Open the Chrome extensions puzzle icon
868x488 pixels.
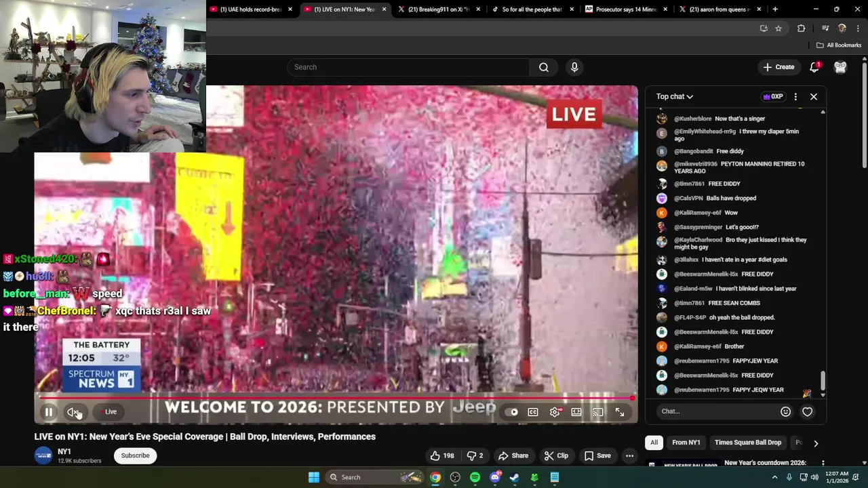click(801, 28)
